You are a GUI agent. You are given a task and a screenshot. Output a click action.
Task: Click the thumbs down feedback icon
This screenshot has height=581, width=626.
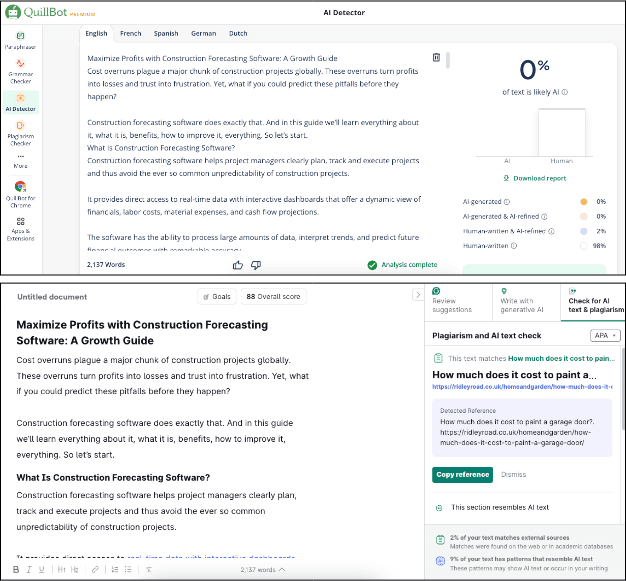click(256, 265)
